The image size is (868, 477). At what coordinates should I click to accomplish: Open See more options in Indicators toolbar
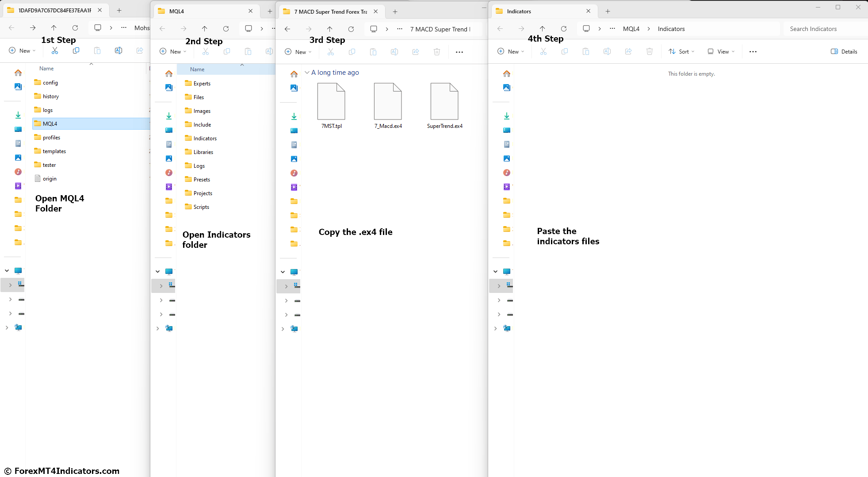click(753, 52)
